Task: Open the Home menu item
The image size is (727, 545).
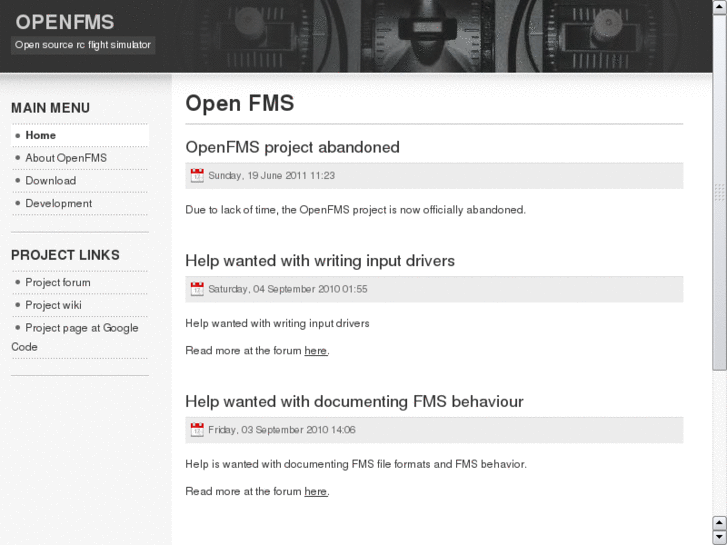Action: coord(40,135)
